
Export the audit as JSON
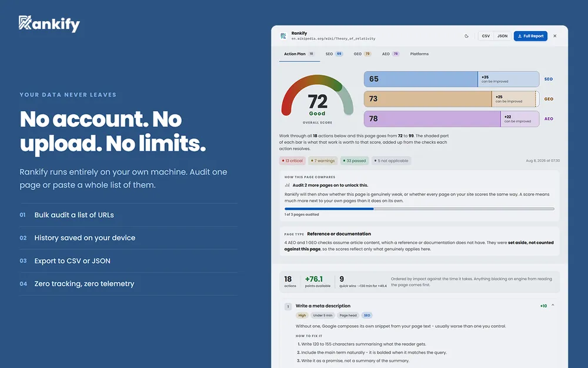[x=502, y=36]
